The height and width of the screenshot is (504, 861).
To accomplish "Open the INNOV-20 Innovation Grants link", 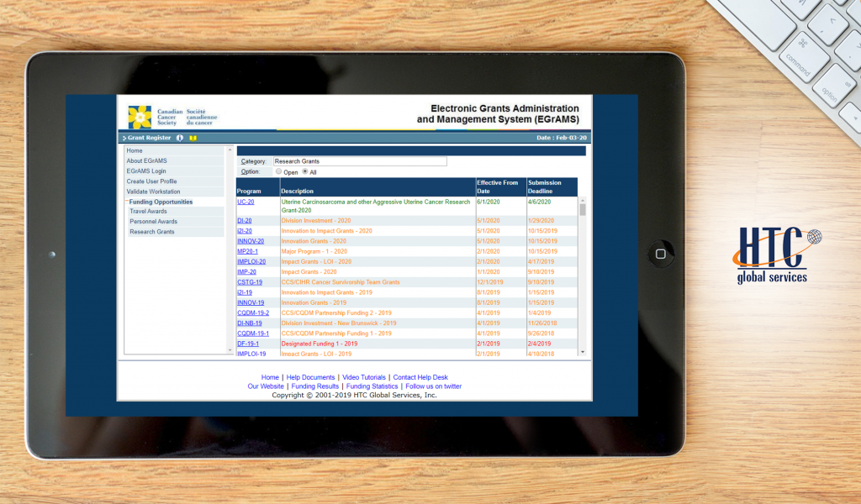I will pos(250,241).
